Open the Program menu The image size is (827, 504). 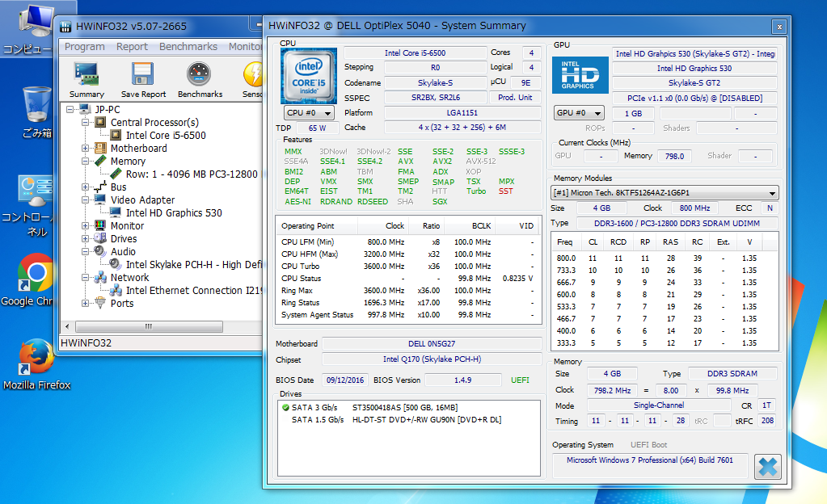click(x=85, y=47)
